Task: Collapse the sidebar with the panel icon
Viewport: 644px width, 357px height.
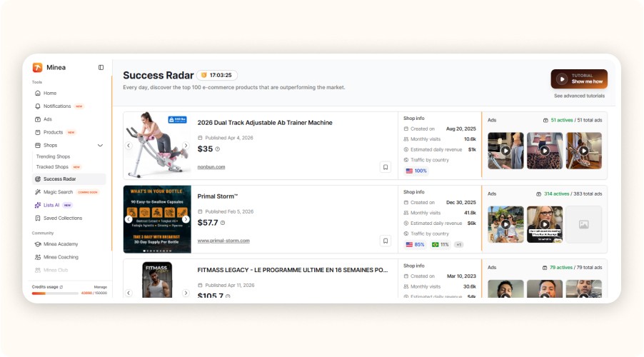Action: pyautogui.click(x=101, y=67)
